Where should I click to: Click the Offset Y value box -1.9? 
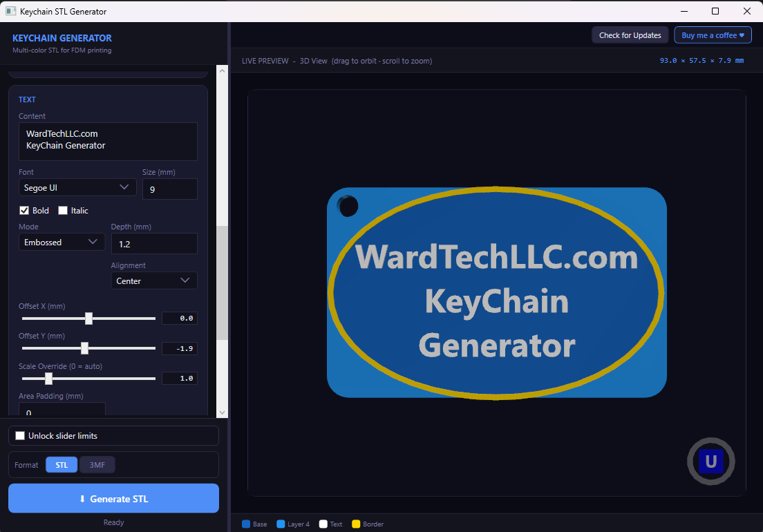click(x=180, y=348)
